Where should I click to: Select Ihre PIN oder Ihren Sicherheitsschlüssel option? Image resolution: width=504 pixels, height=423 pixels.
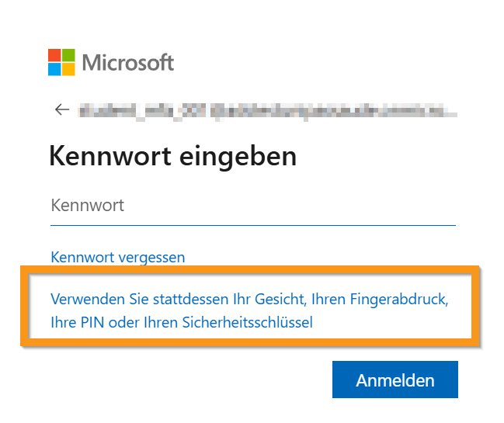coord(181,321)
